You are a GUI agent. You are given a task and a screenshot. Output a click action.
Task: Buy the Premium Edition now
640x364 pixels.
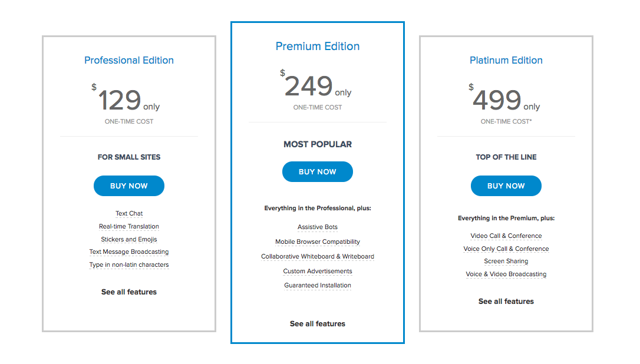pos(318,172)
